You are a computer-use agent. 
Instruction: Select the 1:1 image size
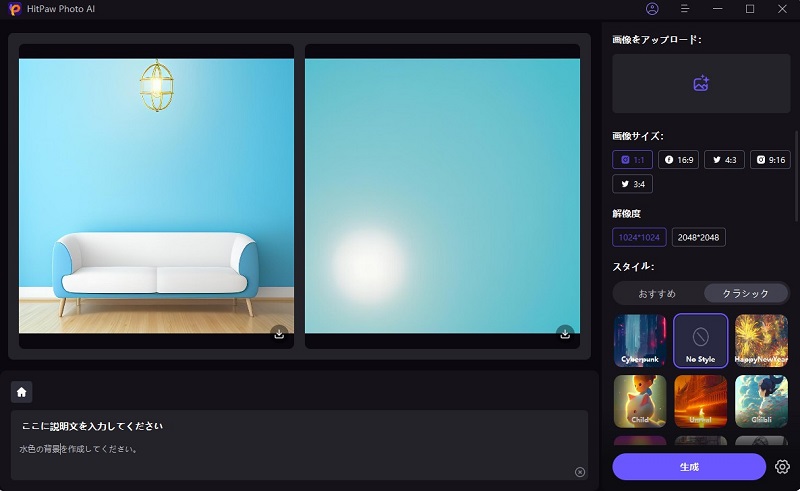(632, 160)
